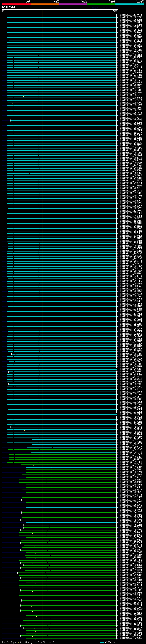The height and width of the screenshot is (644, 146).
Task: Click UniRef100_B4FQW8 entry
Action: 131,90
